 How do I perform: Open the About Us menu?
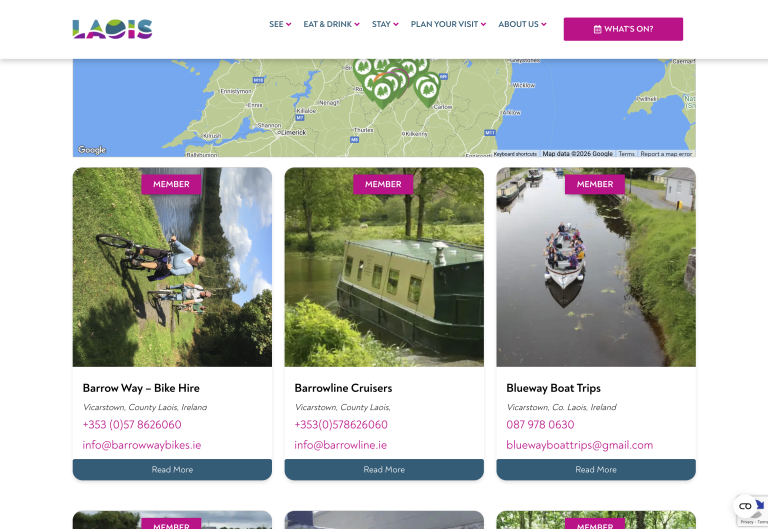tap(522, 24)
